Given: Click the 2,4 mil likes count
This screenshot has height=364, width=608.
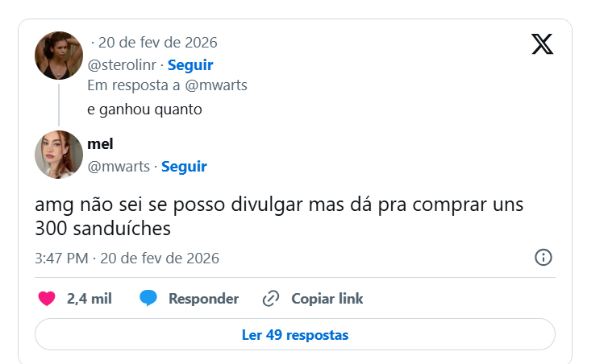Looking at the screenshot, I should pyautogui.click(x=89, y=299).
